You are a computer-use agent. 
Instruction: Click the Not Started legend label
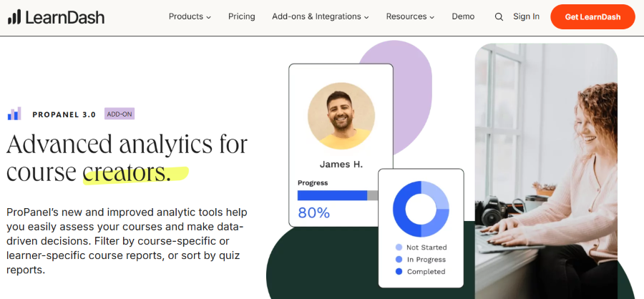click(426, 247)
